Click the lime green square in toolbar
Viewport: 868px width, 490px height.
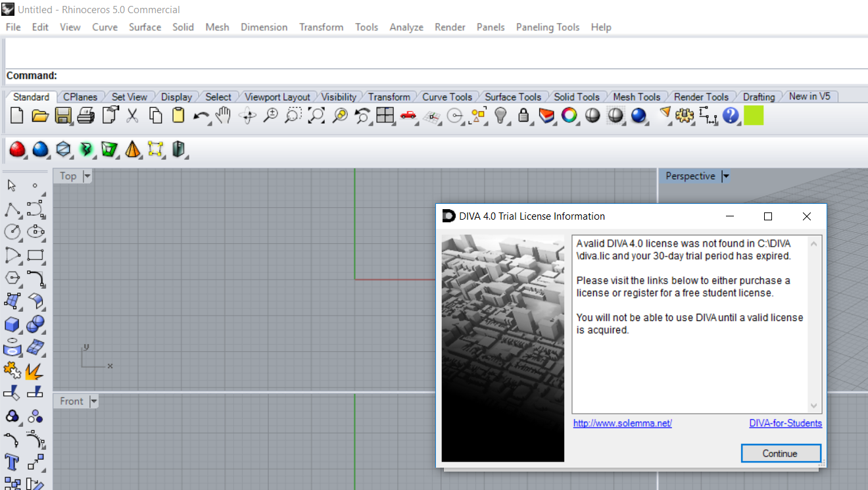(x=754, y=116)
